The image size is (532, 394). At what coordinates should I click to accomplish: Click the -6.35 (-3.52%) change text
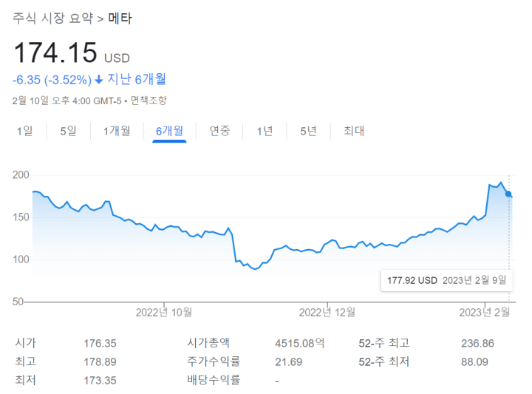point(52,80)
